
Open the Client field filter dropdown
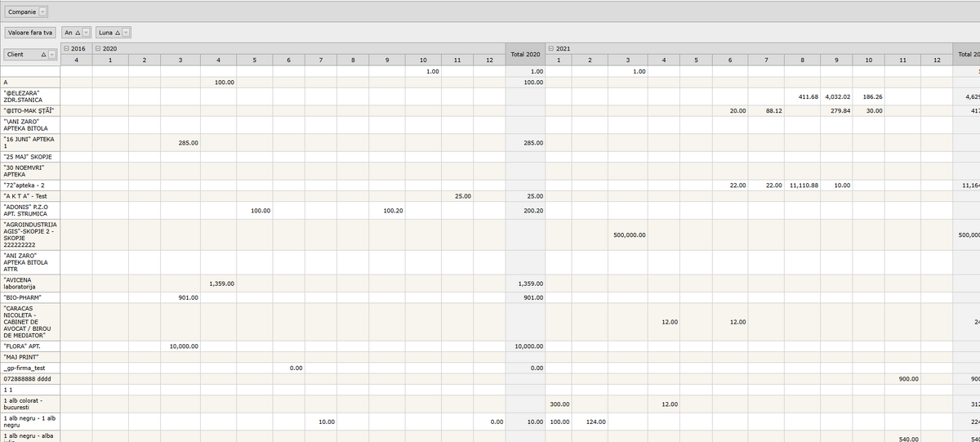52,55
